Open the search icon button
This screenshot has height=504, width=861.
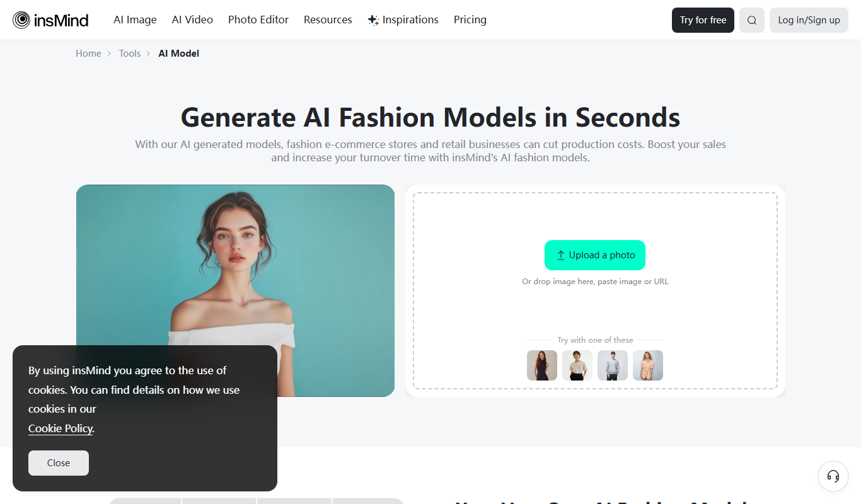(752, 20)
